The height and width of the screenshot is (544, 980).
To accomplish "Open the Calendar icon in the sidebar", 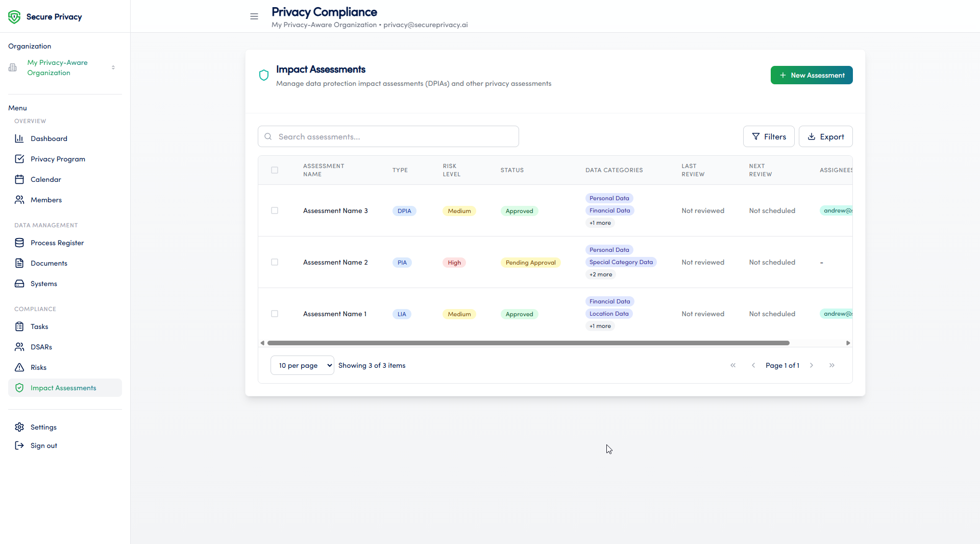I will click(19, 179).
